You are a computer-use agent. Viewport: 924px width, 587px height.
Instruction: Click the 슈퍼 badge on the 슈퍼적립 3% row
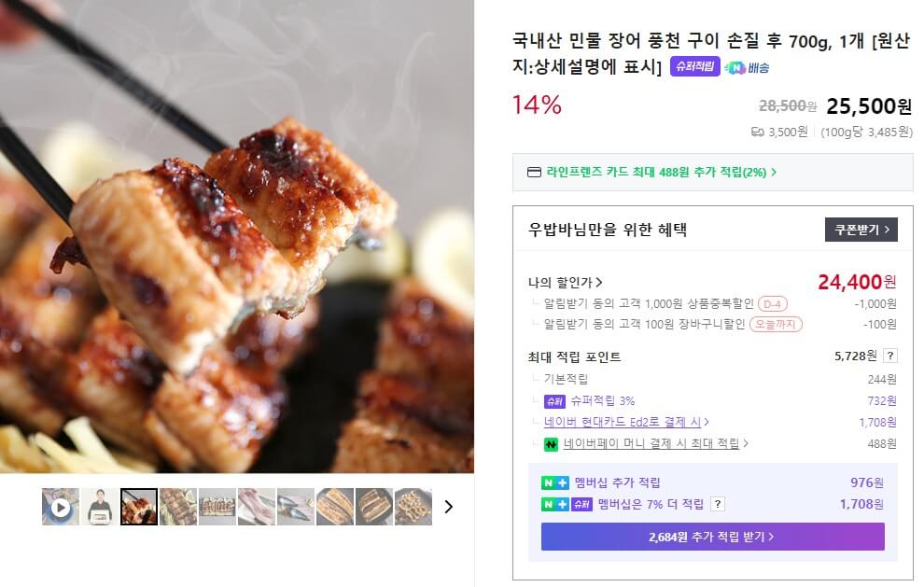(x=553, y=401)
